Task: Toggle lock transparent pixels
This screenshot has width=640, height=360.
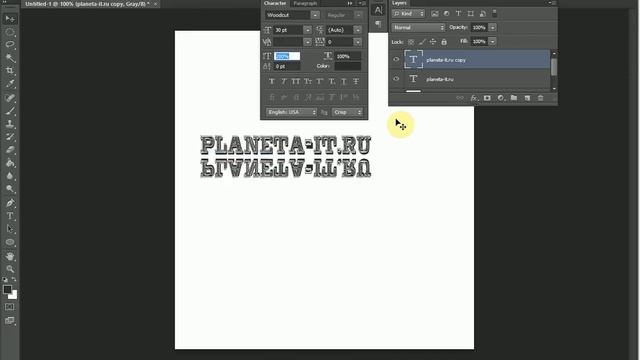Action: (x=411, y=42)
